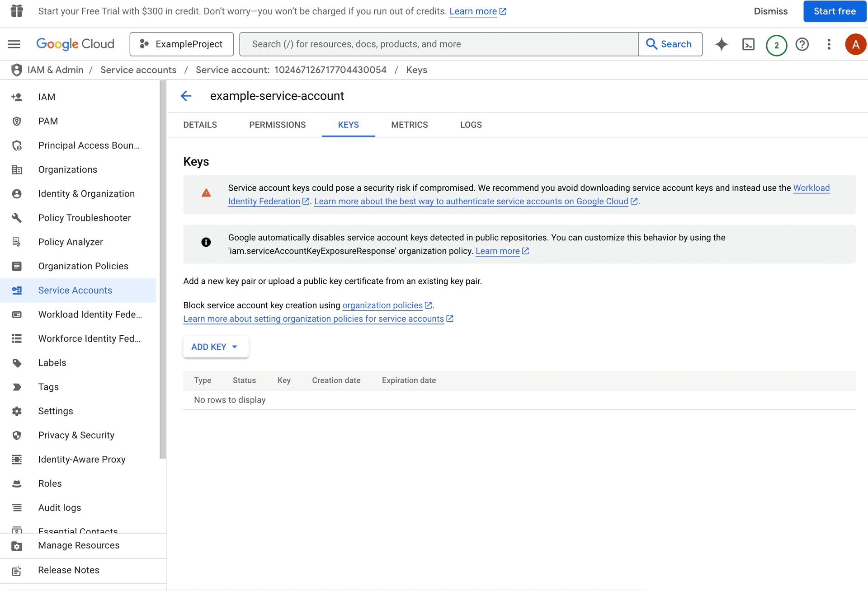Open Identity-Aware Proxy in sidebar
Image resolution: width=868 pixels, height=591 pixels.
tap(78, 460)
